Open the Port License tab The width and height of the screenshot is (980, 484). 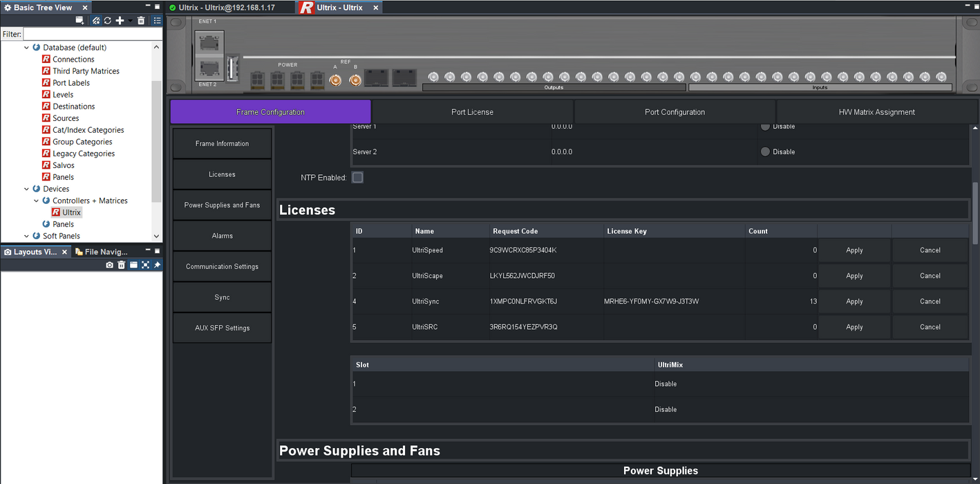(x=473, y=112)
